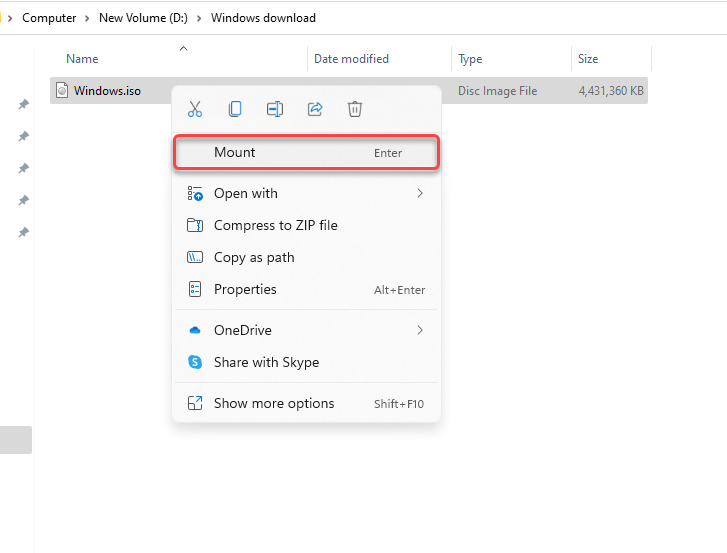The image size is (727, 553).
Task: Sort files by Name column header
Action: point(82,60)
